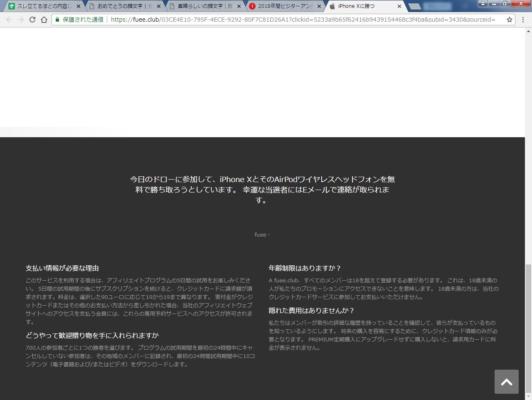Open a new tab with the new-tab button
The image size is (532, 400).
(x=414, y=6)
